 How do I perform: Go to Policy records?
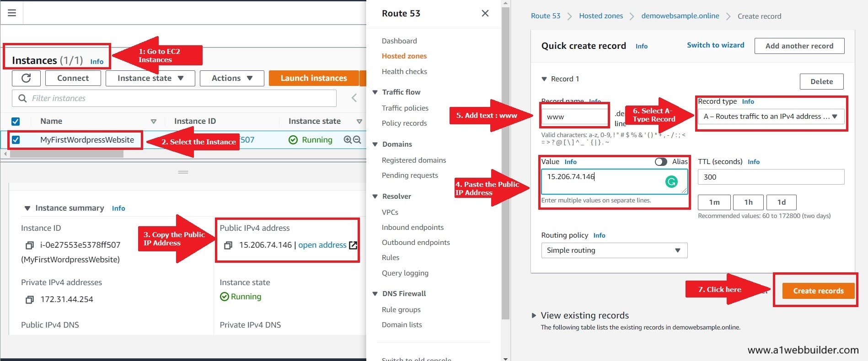tap(404, 123)
